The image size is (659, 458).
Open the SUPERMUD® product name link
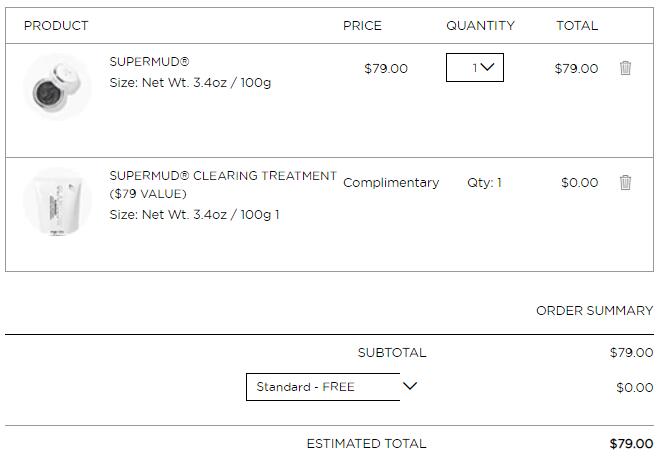point(149,62)
